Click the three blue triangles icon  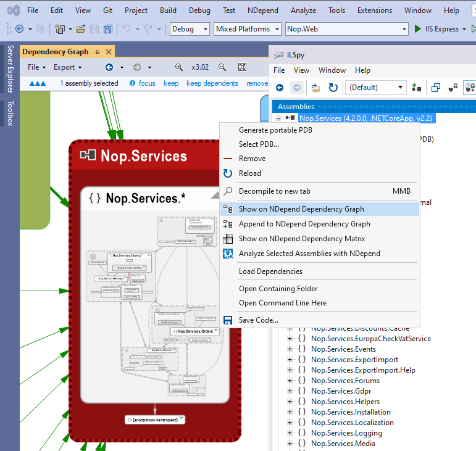coord(37,83)
